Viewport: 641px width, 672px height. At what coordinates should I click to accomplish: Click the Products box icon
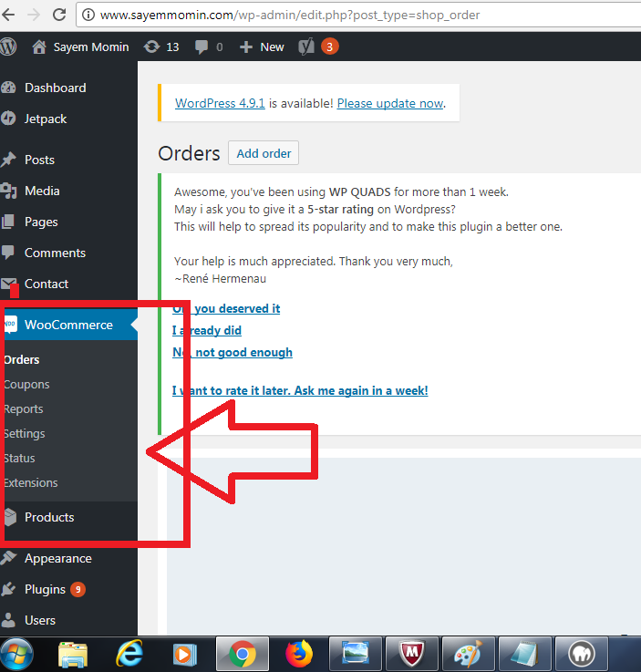11,517
